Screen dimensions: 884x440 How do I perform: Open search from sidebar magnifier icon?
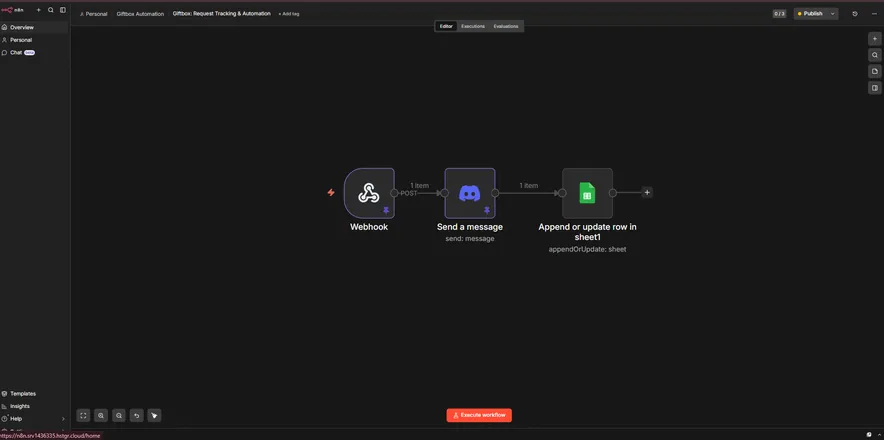pos(51,10)
